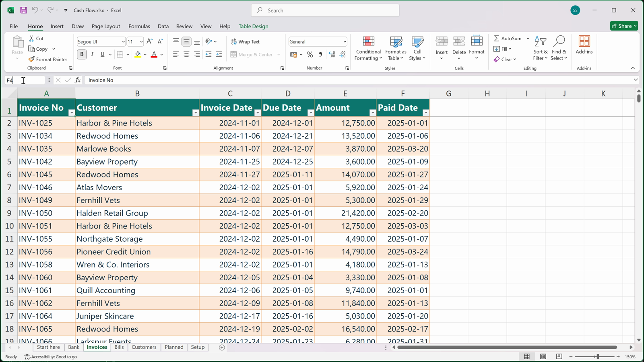Toggle Underline formatting
This screenshot has height=362, width=644.
pos(102,54)
